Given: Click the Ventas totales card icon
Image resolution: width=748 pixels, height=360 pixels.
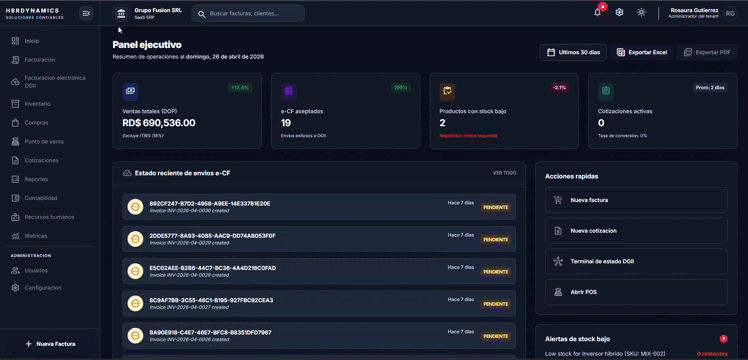Looking at the screenshot, I should pyautogui.click(x=130, y=92).
